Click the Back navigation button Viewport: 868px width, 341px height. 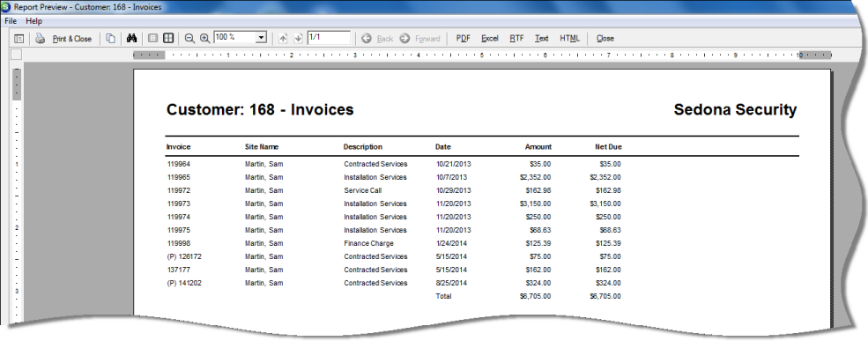point(377,39)
